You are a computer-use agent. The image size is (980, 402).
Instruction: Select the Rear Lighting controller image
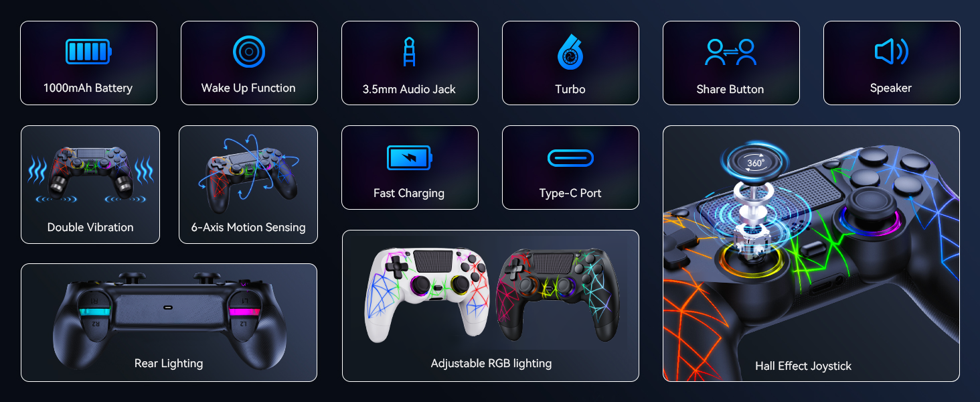(x=169, y=318)
